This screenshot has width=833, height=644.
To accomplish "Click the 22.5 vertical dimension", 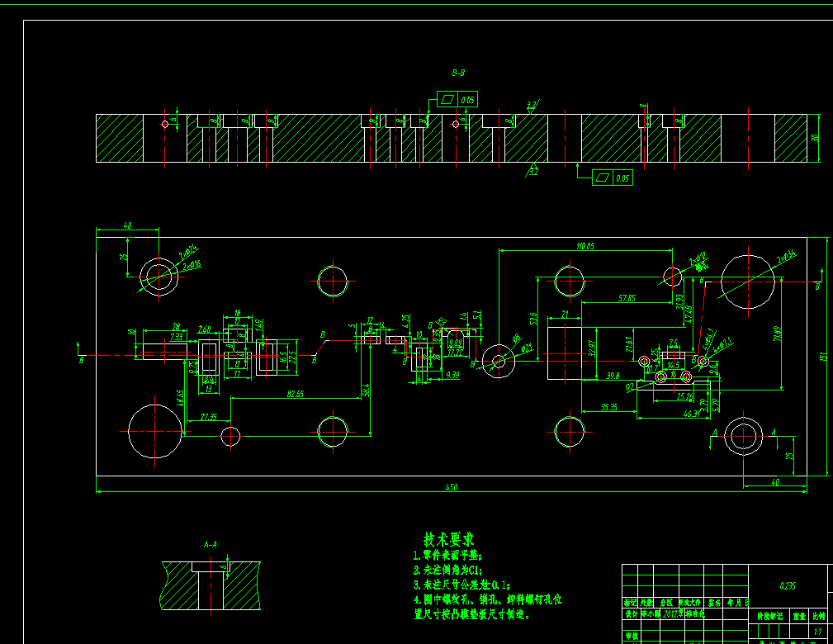I will (x=292, y=358).
